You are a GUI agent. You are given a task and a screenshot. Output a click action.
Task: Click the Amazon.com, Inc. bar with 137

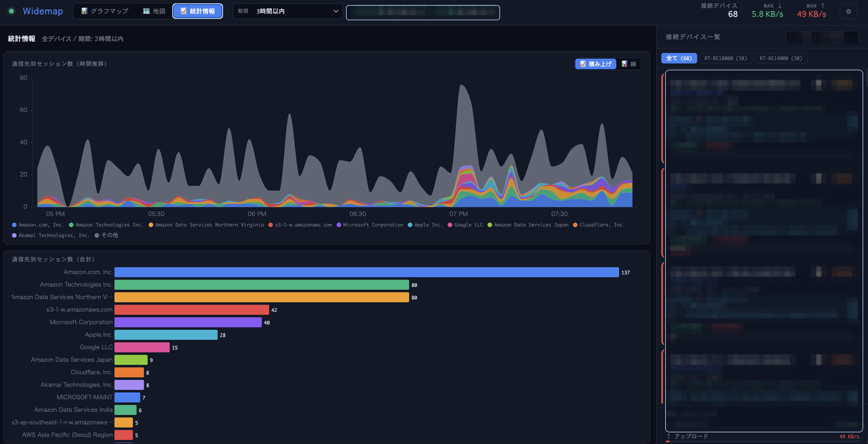(x=367, y=272)
